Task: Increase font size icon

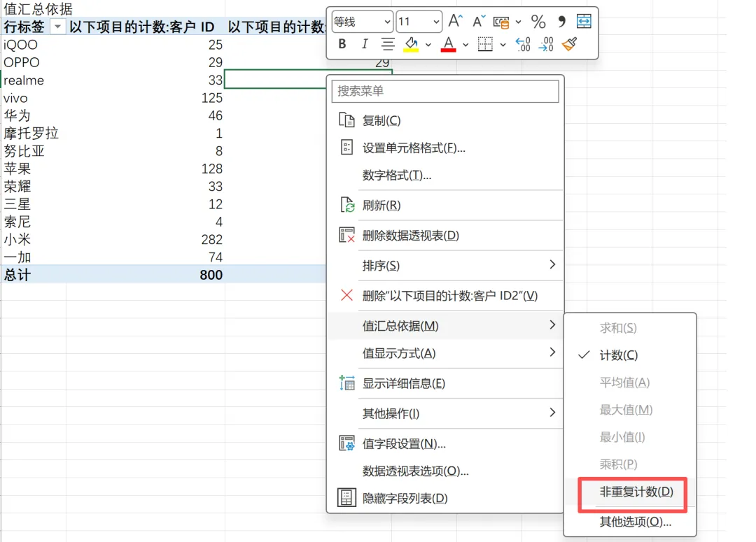Action: coord(456,21)
